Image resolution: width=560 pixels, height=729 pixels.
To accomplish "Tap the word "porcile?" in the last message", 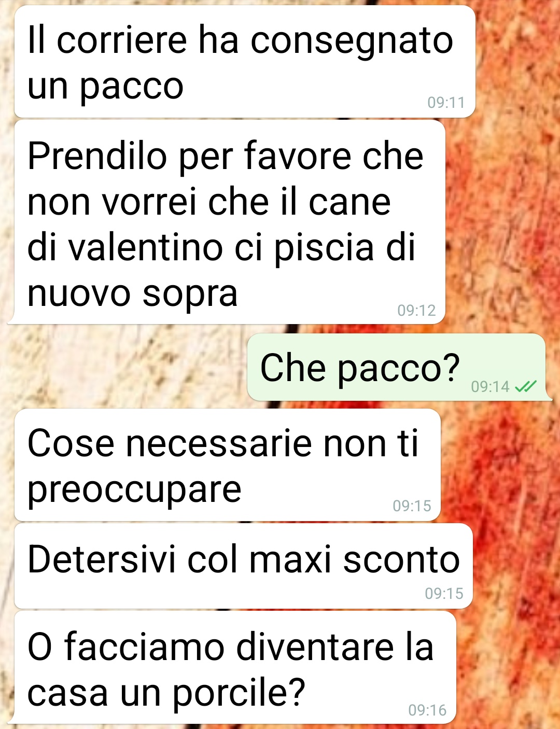I will tap(239, 693).
